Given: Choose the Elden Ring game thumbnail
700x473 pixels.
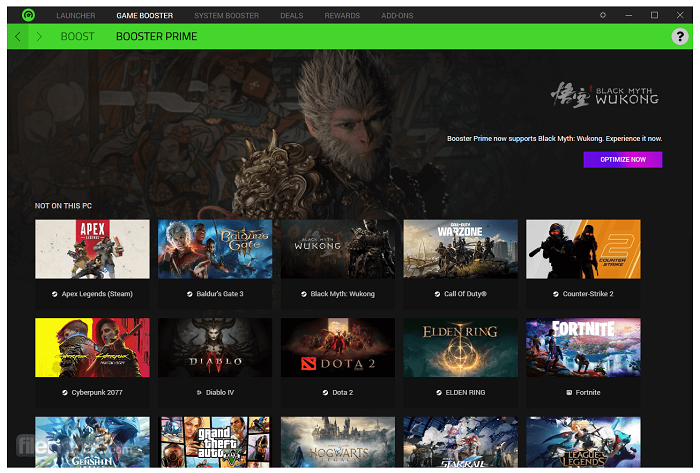Looking at the screenshot, I should pos(460,347).
